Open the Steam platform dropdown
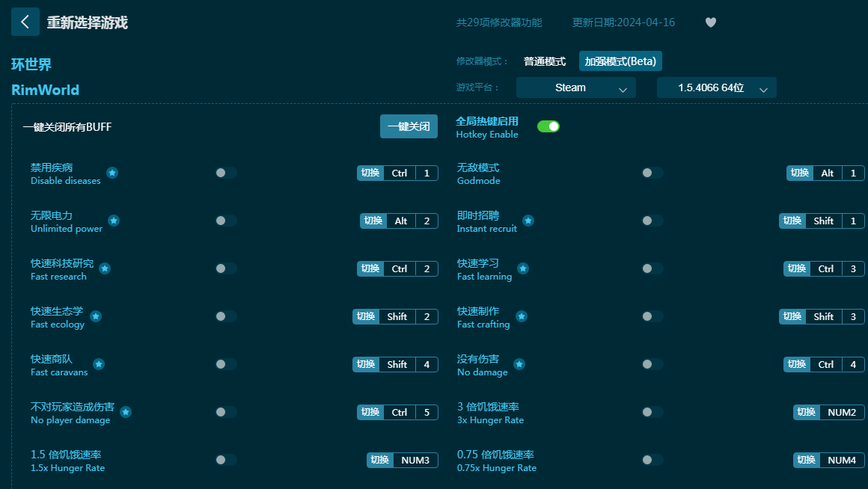Screen dimensions: 868x489 tap(575, 87)
